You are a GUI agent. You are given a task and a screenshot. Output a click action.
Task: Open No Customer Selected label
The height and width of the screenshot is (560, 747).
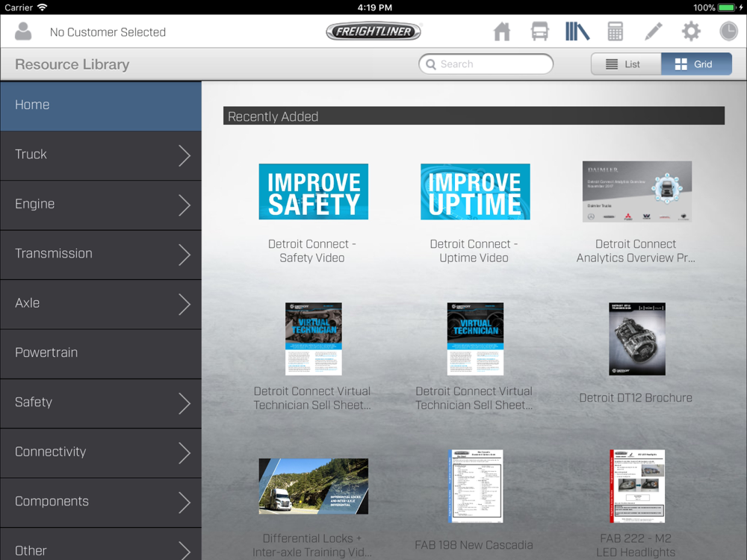coord(108,32)
